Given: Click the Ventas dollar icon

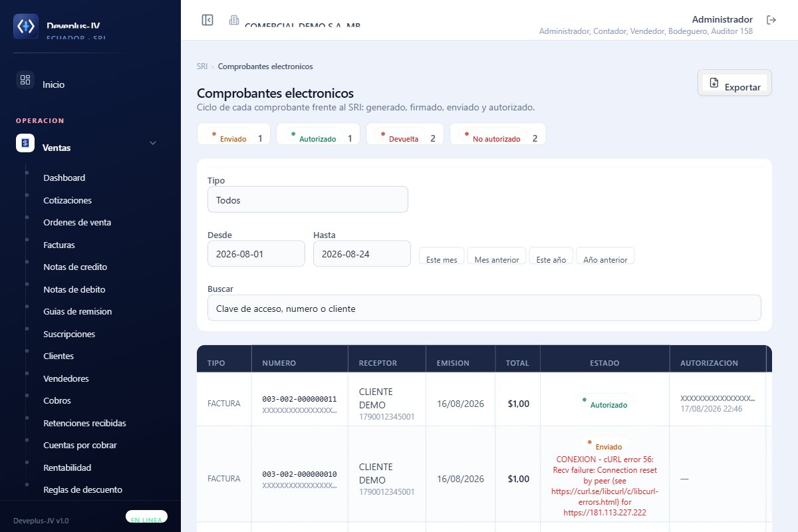Looking at the screenshot, I should [x=25, y=143].
